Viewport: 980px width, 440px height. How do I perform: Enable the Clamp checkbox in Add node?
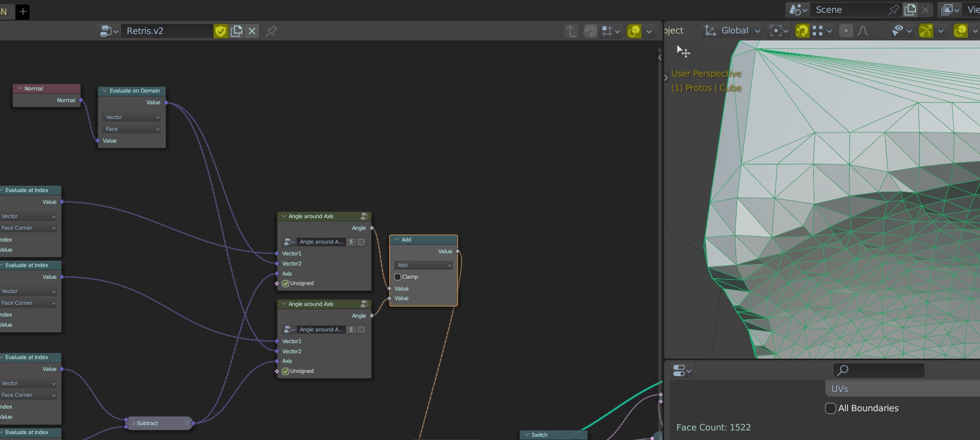pos(397,277)
